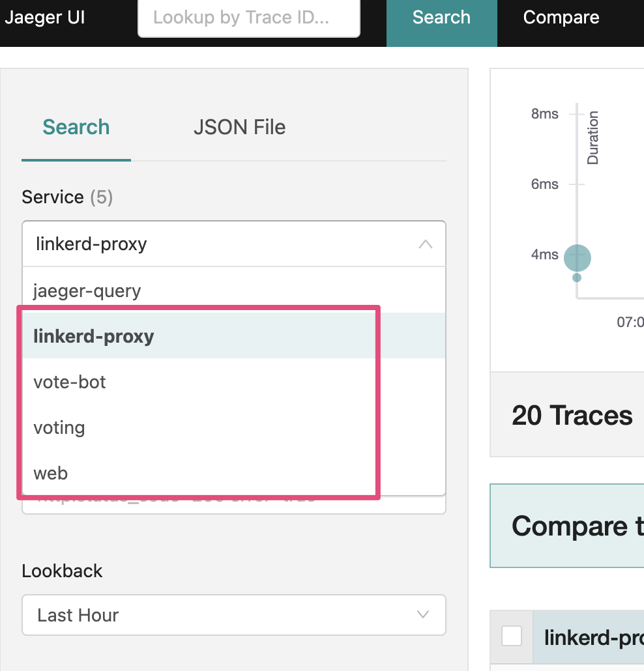Choose vote-bot from the service list
The height and width of the screenshot is (671, 644).
(x=234, y=382)
